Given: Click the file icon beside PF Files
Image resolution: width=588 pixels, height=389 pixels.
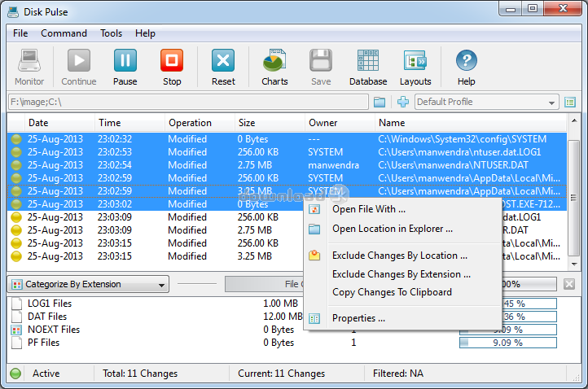Looking at the screenshot, I should pyautogui.click(x=16, y=343).
